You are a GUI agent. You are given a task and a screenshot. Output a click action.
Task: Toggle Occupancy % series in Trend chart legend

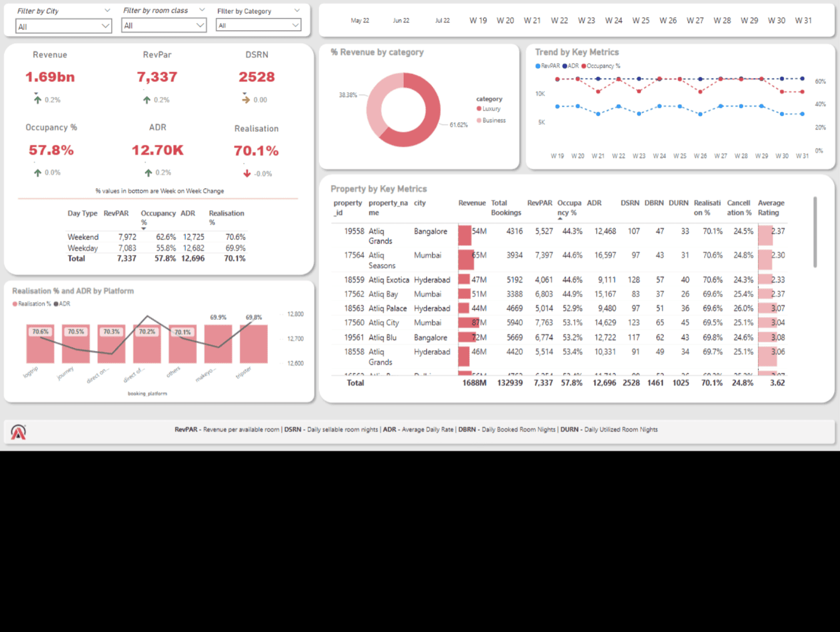tap(600, 66)
